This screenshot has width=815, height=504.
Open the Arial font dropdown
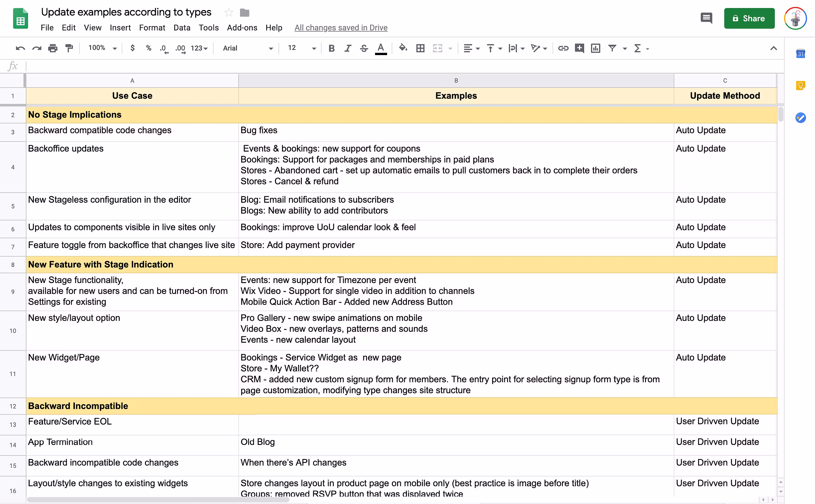tap(248, 48)
